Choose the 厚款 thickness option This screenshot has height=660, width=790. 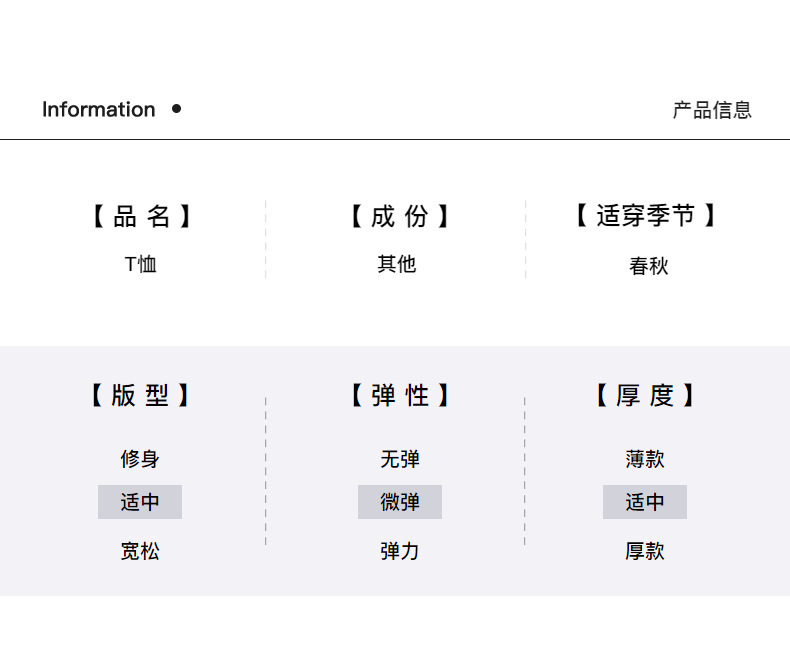pos(645,551)
